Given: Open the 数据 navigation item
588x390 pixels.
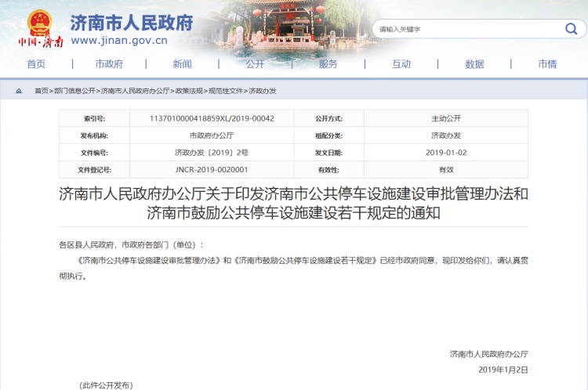Looking at the screenshot, I should tap(474, 64).
